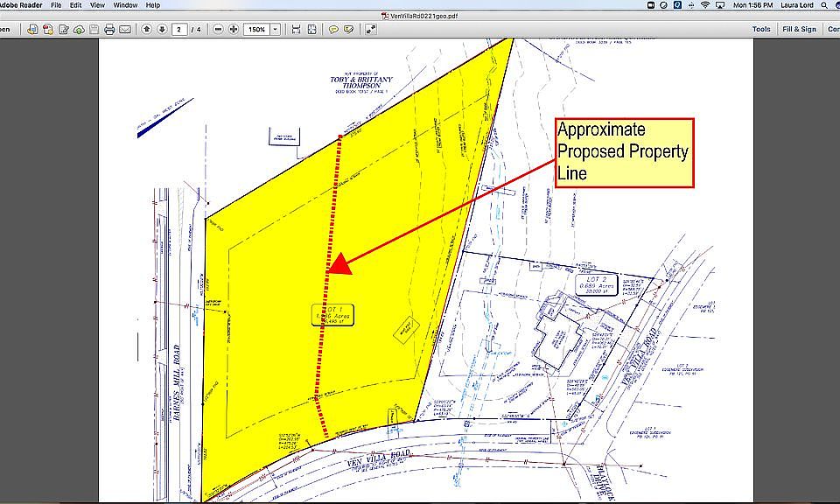The image size is (840, 504).
Task: Click the Barnes Mill Road label
Action: (176, 382)
